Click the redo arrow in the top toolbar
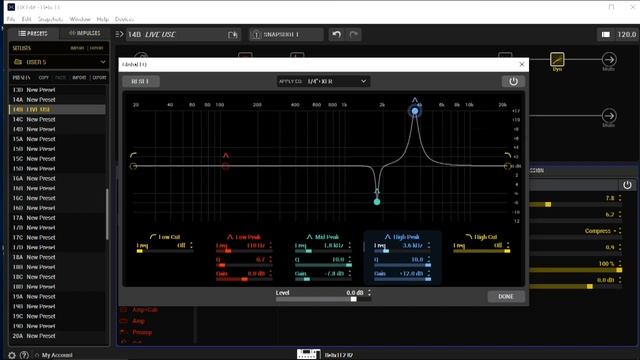 coord(353,35)
